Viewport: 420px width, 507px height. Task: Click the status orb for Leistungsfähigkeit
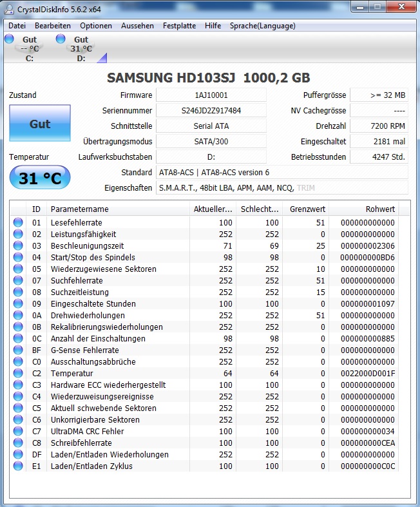pos(18,234)
